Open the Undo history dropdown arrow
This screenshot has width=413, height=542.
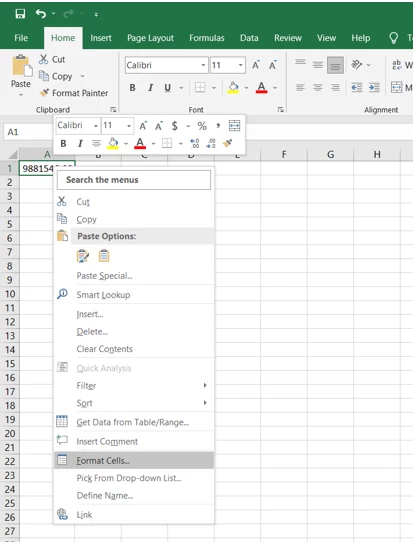53,14
